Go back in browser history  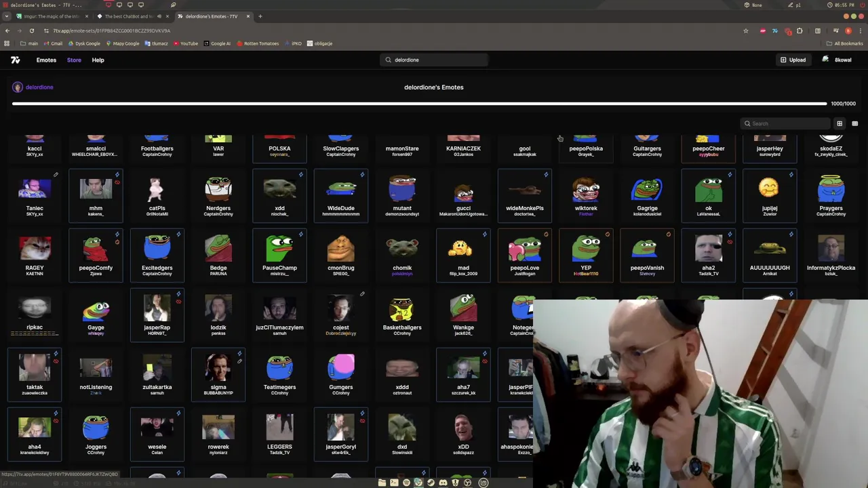pos(7,30)
